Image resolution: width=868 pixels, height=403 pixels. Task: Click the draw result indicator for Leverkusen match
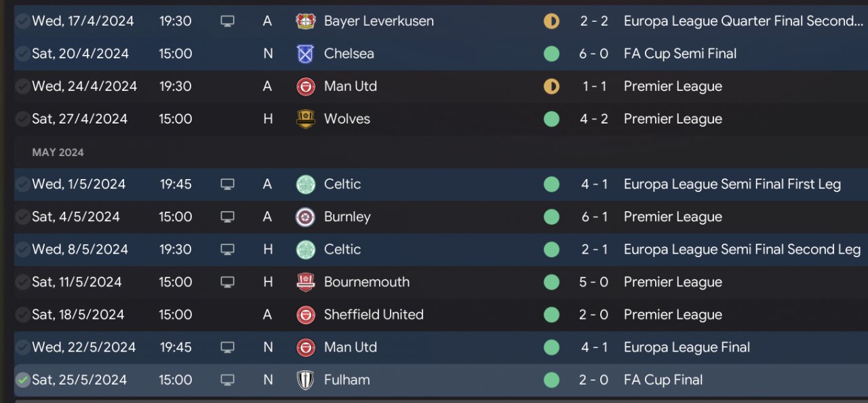click(551, 21)
